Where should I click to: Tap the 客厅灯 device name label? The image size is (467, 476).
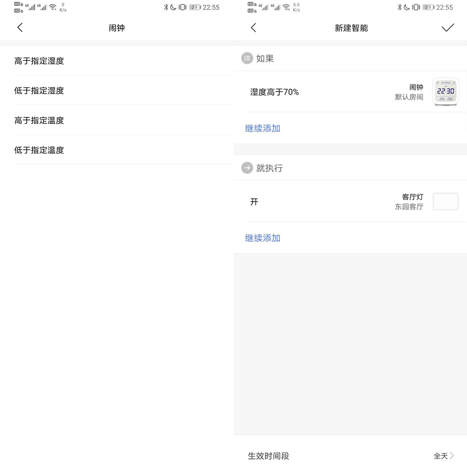click(x=413, y=197)
